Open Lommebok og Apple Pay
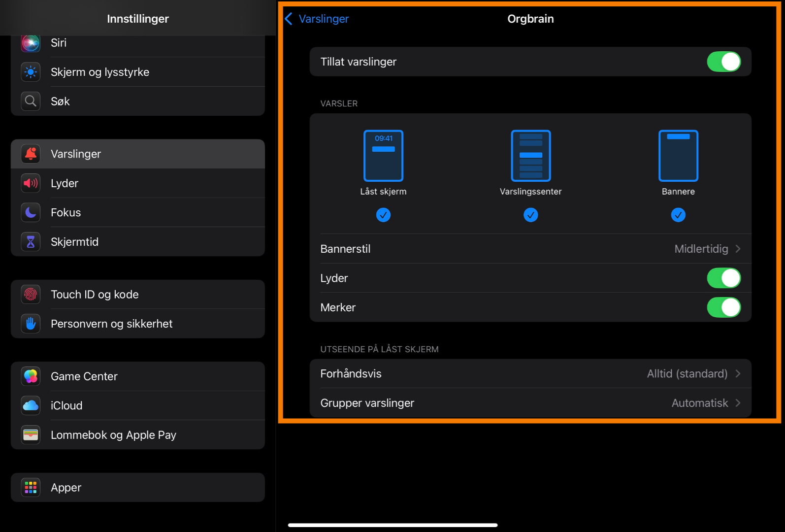The image size is (785, 532). coord(113,435)
